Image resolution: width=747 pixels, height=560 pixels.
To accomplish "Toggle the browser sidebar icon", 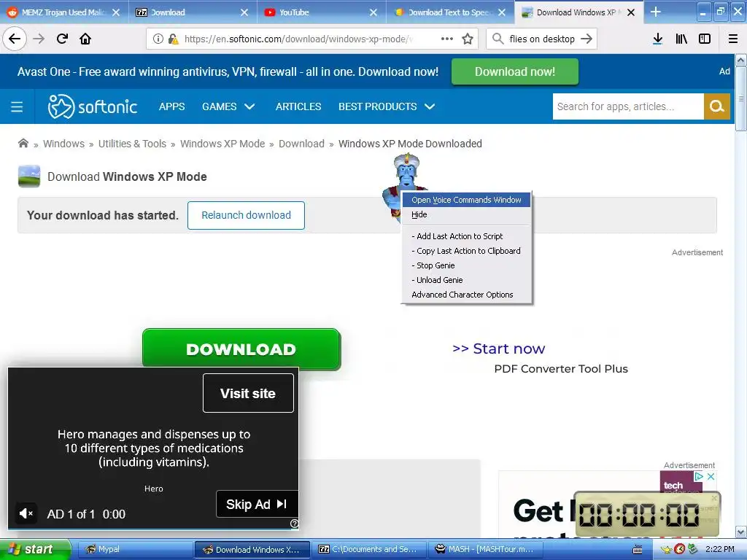I will 705,39.
